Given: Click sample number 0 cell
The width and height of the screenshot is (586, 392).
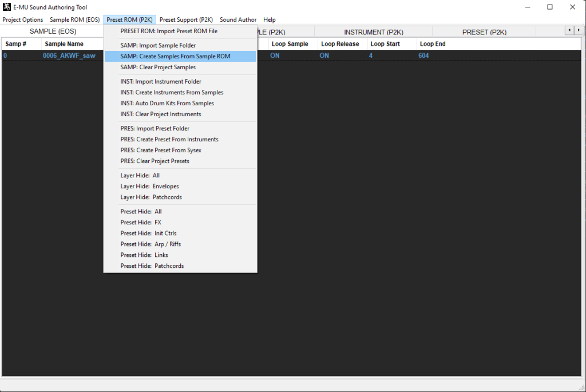Looking at the screenshot, I should point(5,56).
